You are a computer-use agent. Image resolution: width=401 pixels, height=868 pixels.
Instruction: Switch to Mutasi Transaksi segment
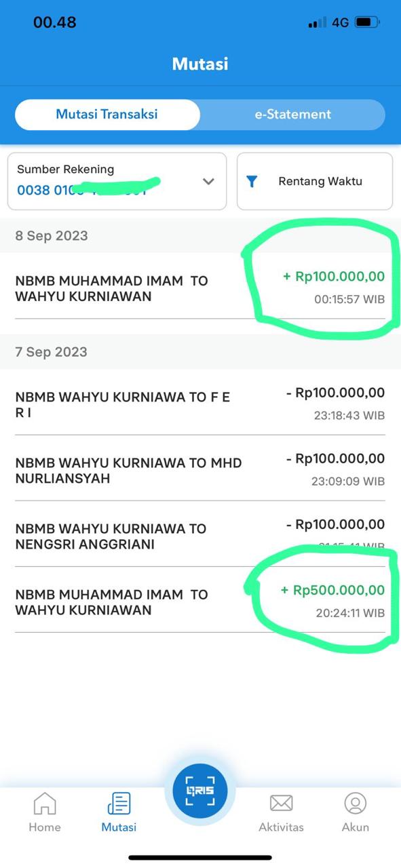107,115
